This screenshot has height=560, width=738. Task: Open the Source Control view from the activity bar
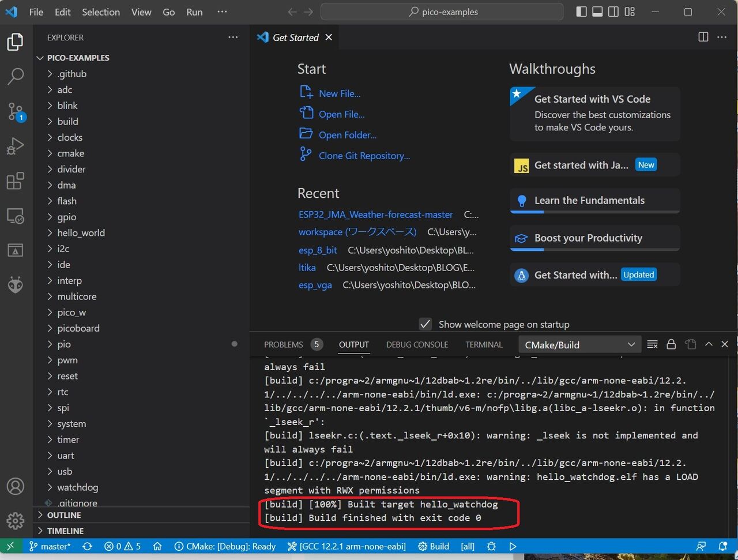pyautogui.click(x=16, y=111)
